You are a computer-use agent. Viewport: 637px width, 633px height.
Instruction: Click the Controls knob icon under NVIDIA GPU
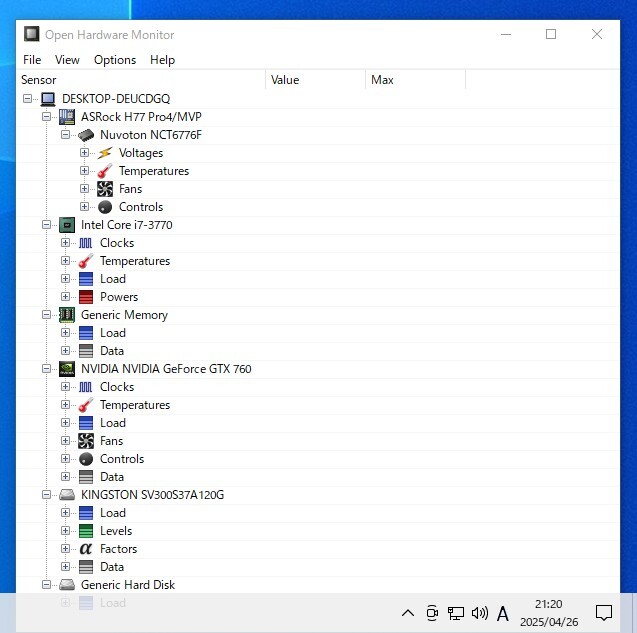click(86, 459)
